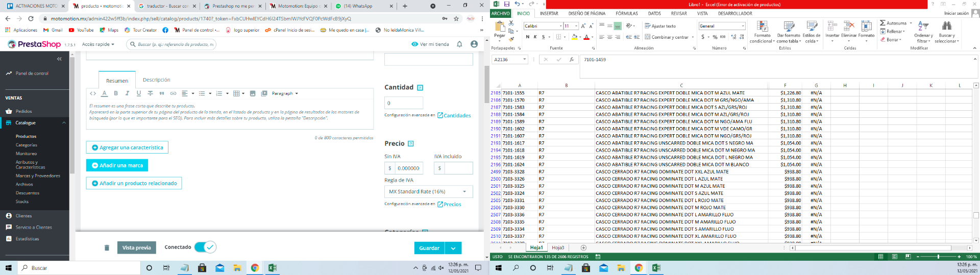Image resolution: width=980 pixels, height=275 pixels.
Task: Insert blockquote in summary editor
Action: [x=162, y=93]
